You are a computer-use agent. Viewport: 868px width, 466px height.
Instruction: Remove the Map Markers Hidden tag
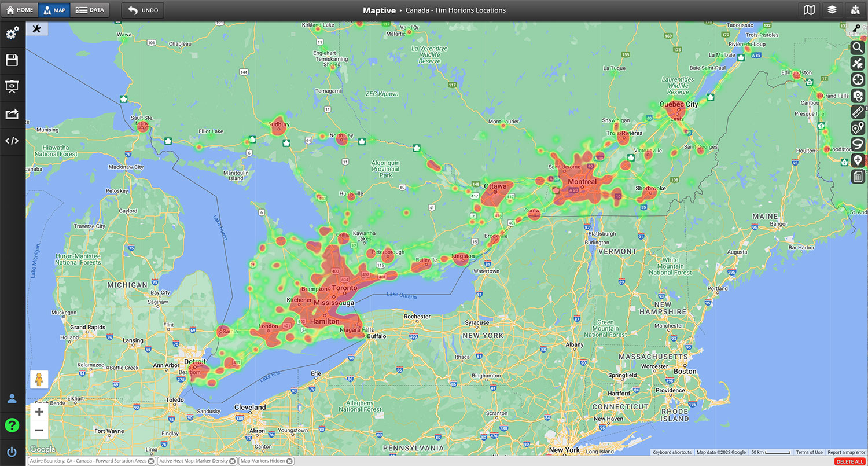point(289,461)
